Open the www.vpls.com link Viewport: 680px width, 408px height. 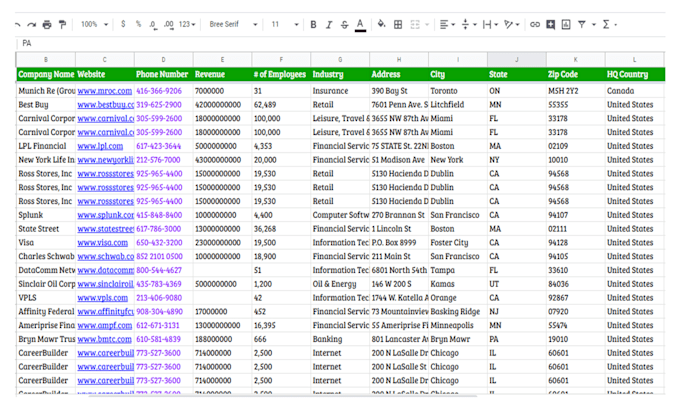click(102, 298)
